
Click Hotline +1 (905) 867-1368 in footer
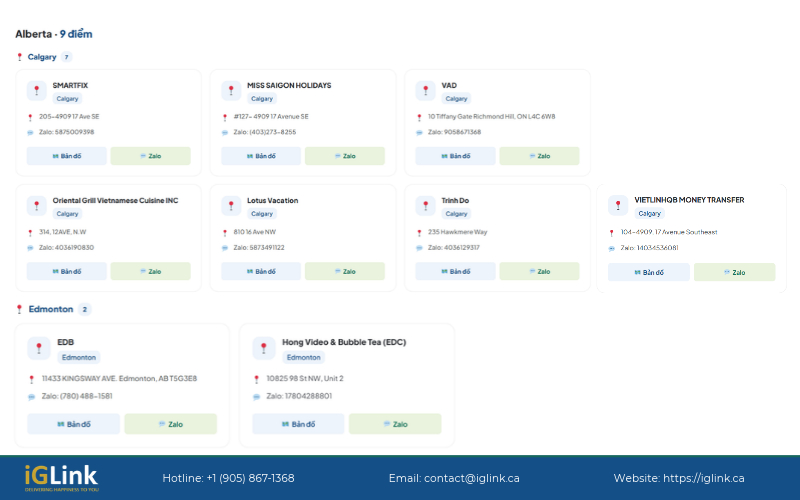228,478
